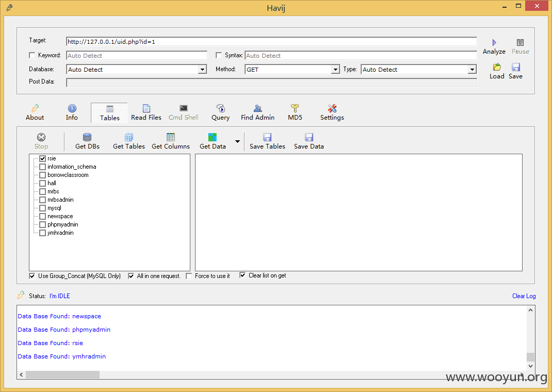Check the mysql database checkbox
The image size is (552, 392).
[43, 208]
